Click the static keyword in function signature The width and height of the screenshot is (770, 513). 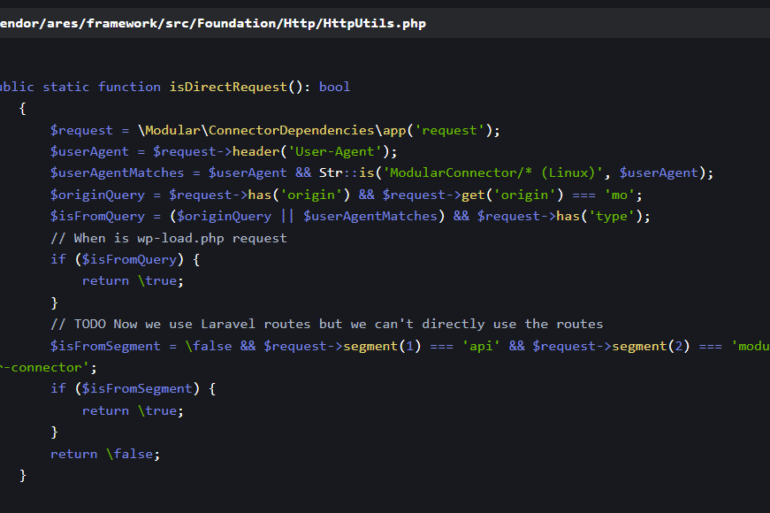(x=66, y=87)
